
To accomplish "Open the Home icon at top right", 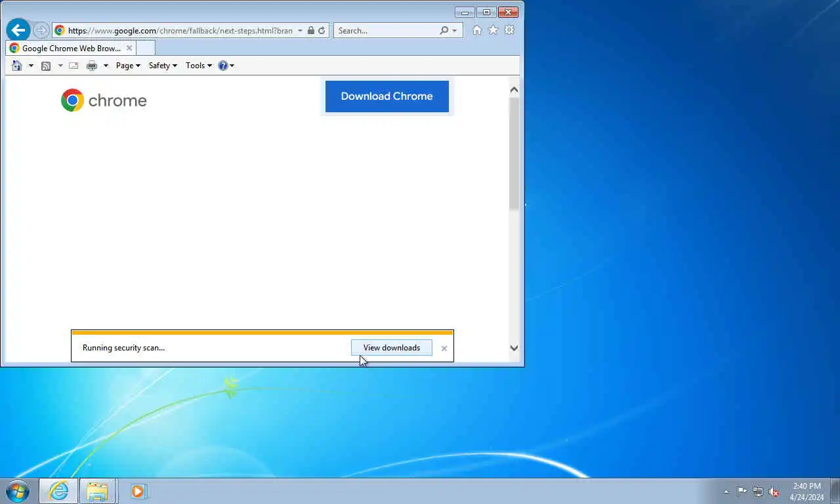I will (477, 30).
